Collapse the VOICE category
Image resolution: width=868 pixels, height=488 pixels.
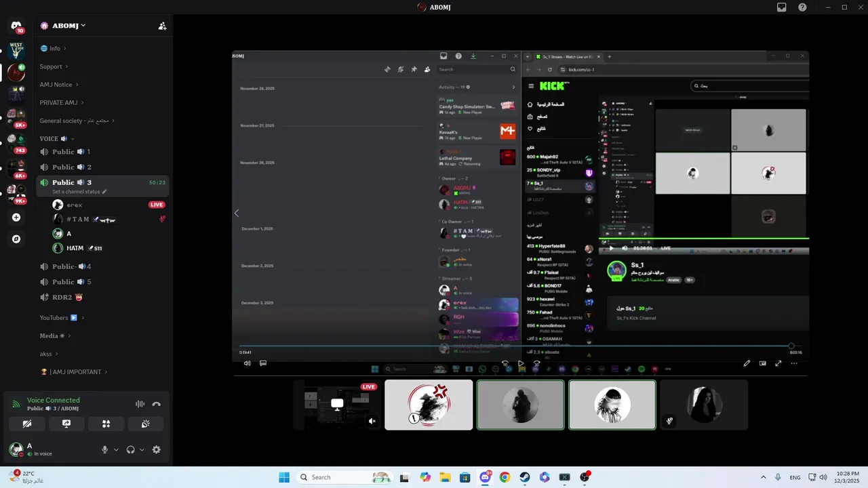[56, 139]
